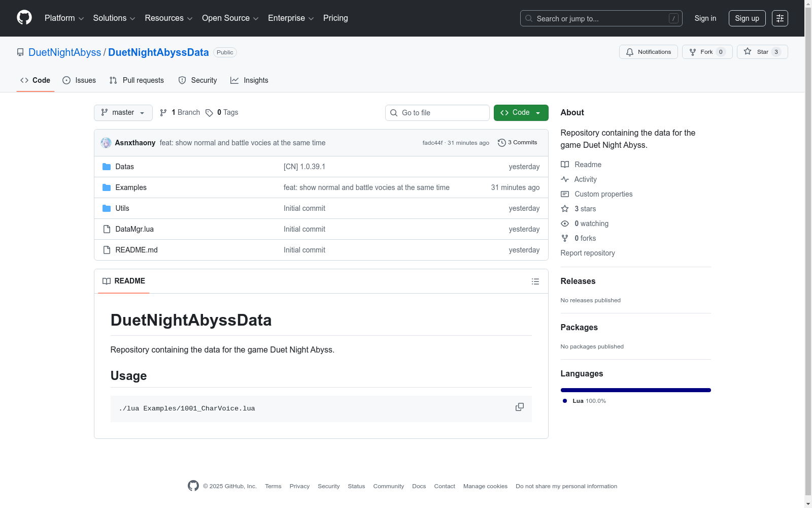Click the fork icon on Fork button
The height and width of the screenshot is (508, 812).
(693, 52)
